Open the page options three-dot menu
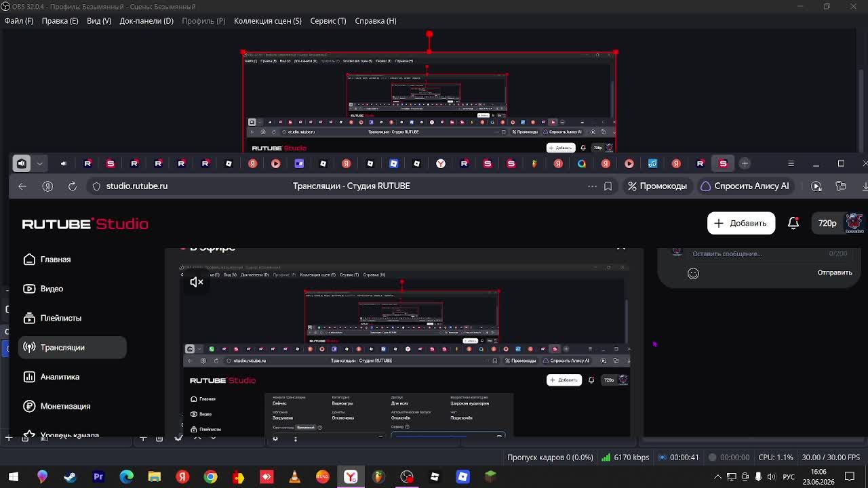The width and height of the screenshot is (868, 488). [592, 186]
